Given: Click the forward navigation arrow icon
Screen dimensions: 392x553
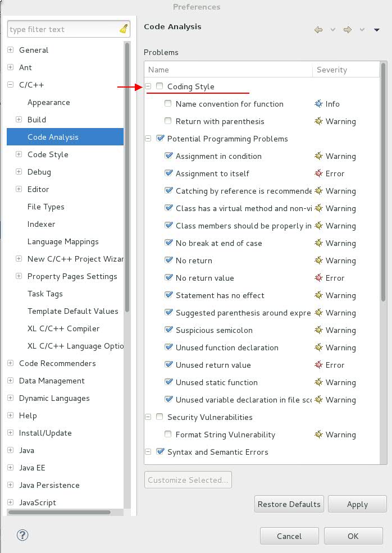Looking at the screenshot, I should 348,30.
